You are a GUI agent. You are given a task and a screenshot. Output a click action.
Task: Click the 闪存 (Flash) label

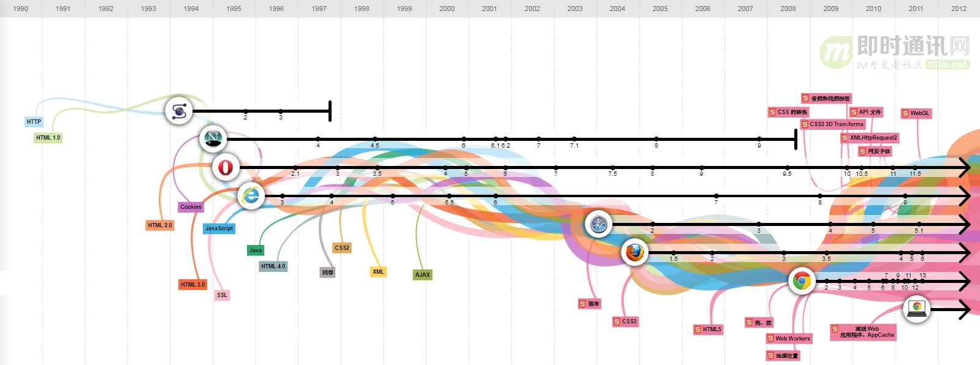tap(328, 273)
